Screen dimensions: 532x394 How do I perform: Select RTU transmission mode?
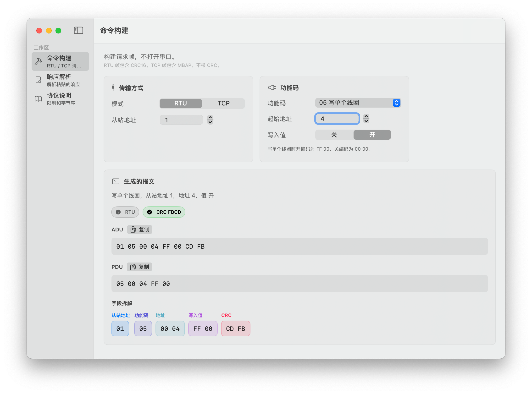pyautogui.click(x=181, y=103)
